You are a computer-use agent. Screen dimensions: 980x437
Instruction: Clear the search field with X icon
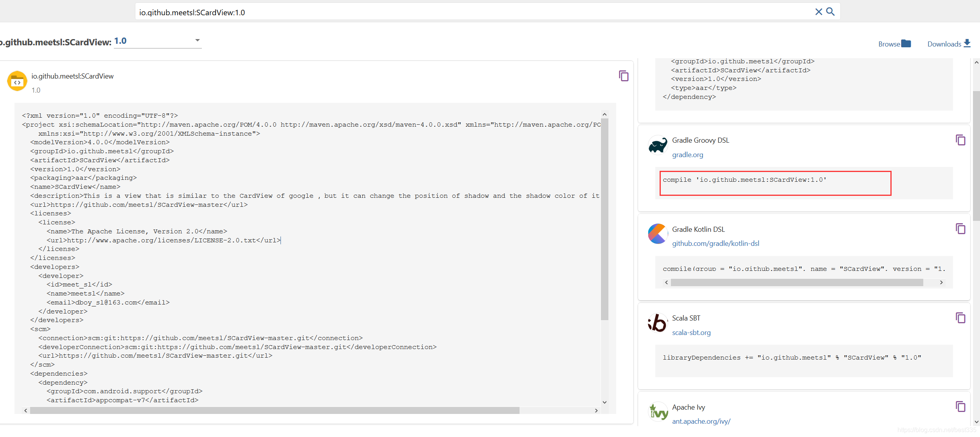pos(818,12)
